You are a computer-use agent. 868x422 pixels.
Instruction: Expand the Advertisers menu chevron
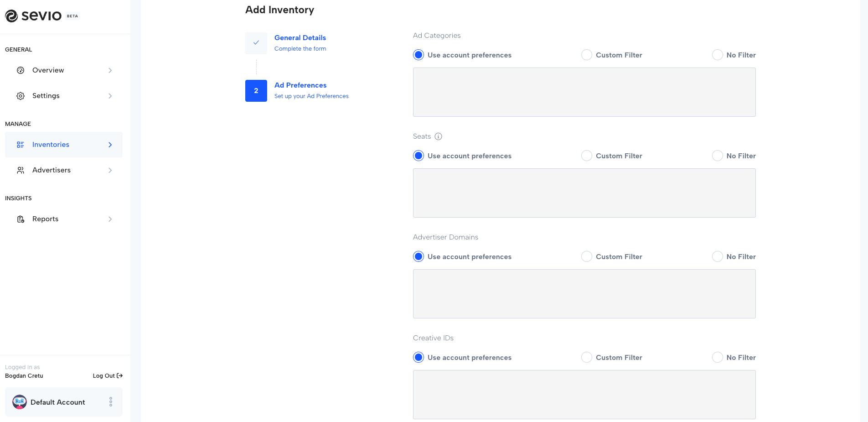point(110,170)
